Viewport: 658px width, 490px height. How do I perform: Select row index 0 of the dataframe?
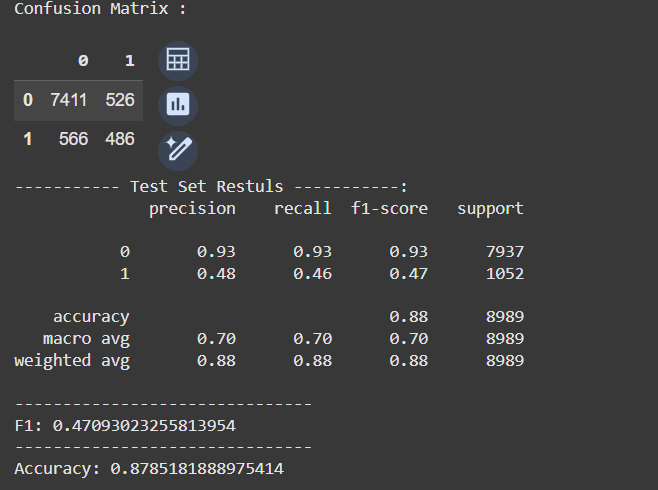pyautogui.click(x=27, y=100)
